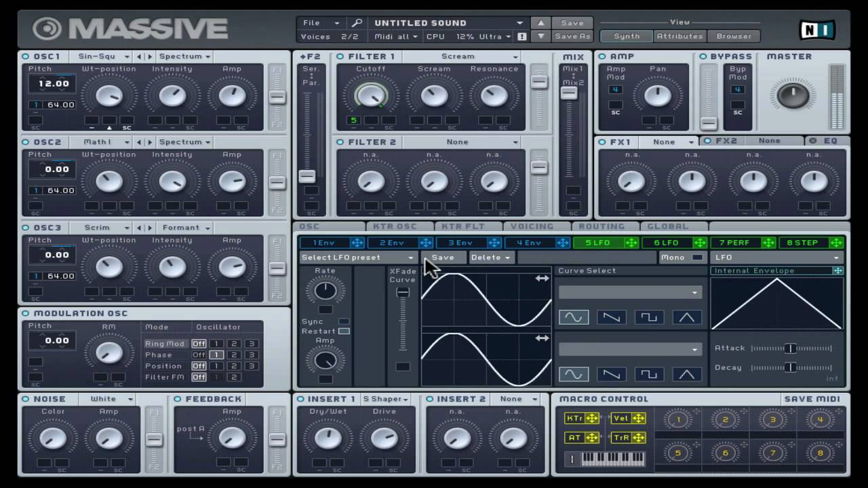Click the 4 Env modulation drag handle
868x488 pixels.
coord(562,243)
